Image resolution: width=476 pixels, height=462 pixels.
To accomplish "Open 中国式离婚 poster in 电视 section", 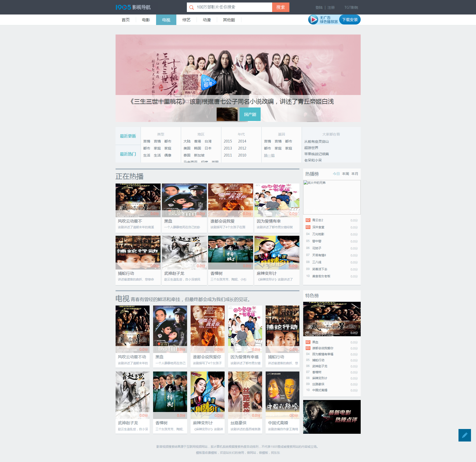I will coord(283,395).
